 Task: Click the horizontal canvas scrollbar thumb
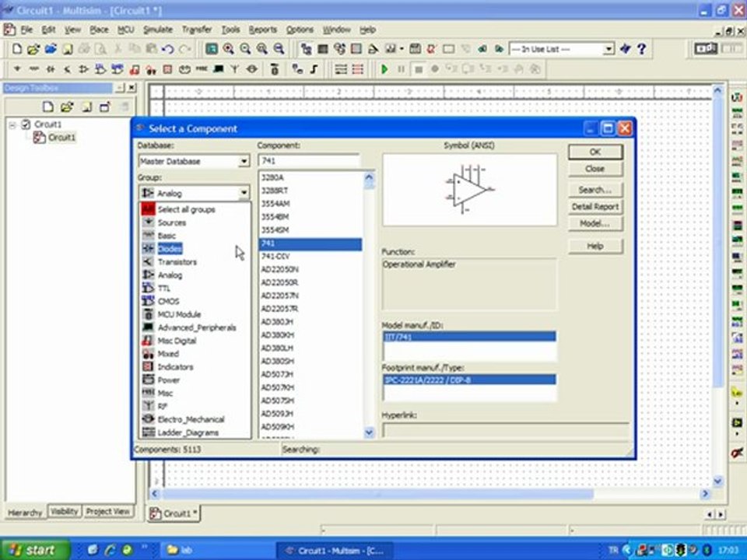(378, 495)
